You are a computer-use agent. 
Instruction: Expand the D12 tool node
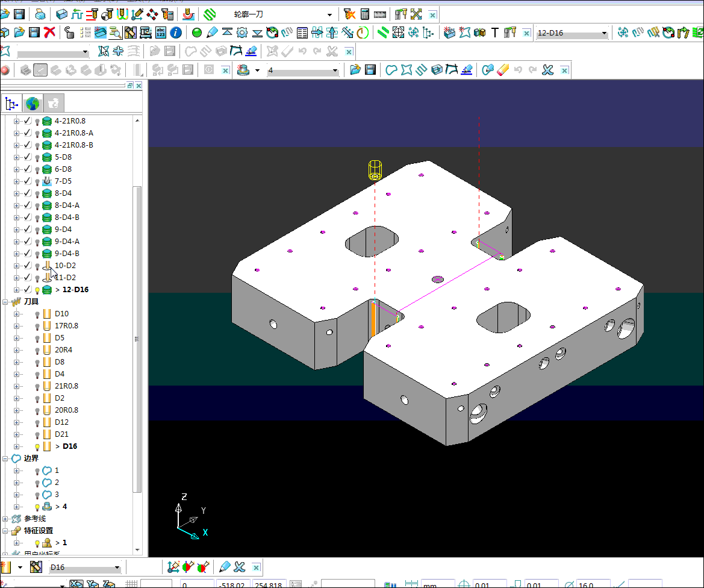pyautogui.click(x=16, y=422)
